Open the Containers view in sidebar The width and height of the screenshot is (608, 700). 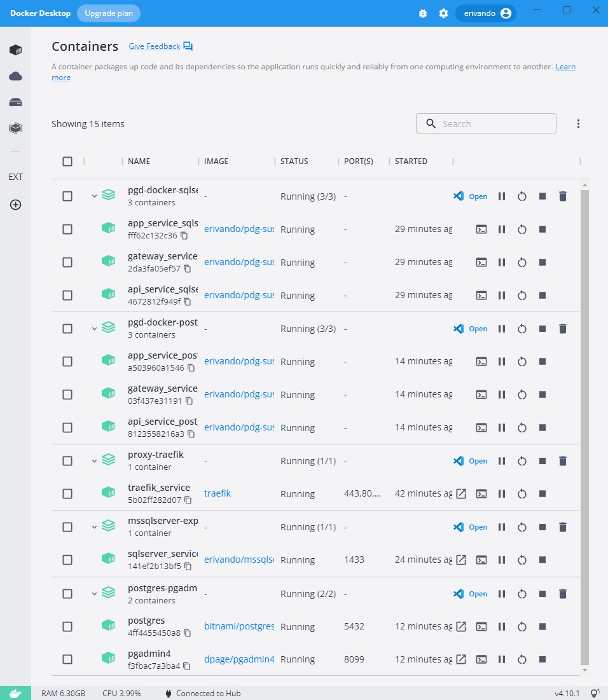(x=16, y=50)
